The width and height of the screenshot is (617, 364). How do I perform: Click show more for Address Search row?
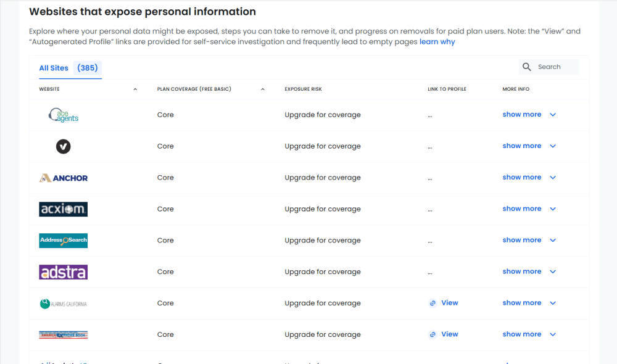(x=521, y=240)
